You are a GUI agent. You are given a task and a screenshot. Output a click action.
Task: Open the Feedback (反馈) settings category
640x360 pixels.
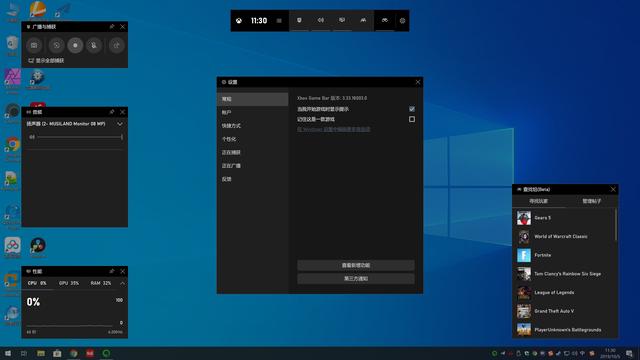point(253,179)
